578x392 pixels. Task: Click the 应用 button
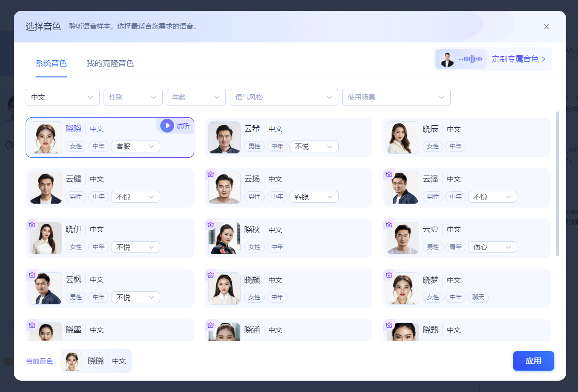tap(533, 361)
